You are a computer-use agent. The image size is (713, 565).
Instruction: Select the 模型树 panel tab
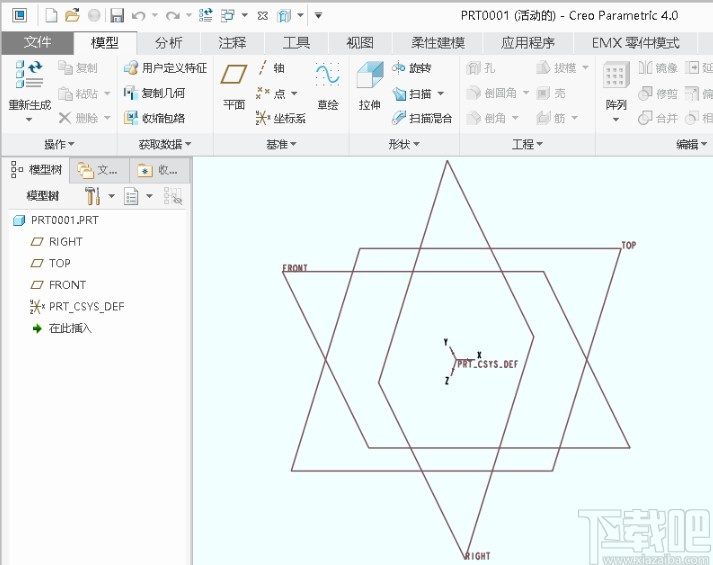coord(36,170)
